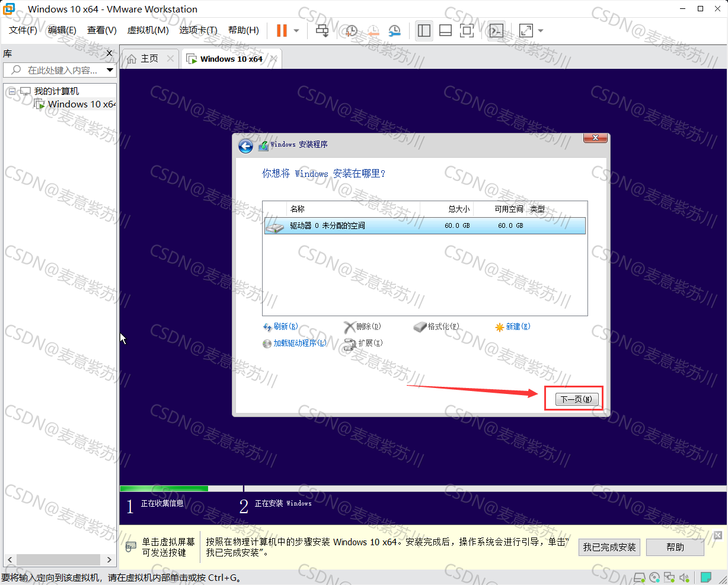This screenshot has width=728, height=585.
Task: Click the stretch guest display icon
Action: [x=526, y=30]
